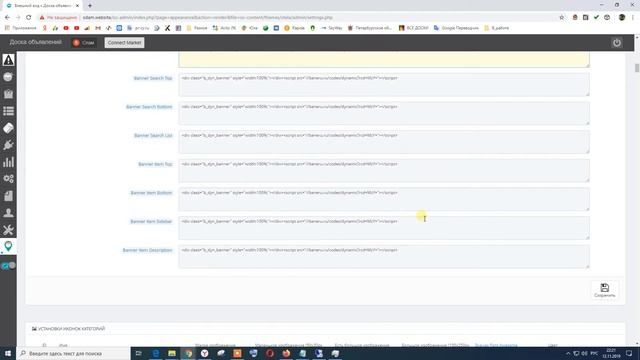Image resolution: width=640 pixels, height=360 pixels.
Task: Open the location pin icon in sidebar
Action: tap(8, 246)
